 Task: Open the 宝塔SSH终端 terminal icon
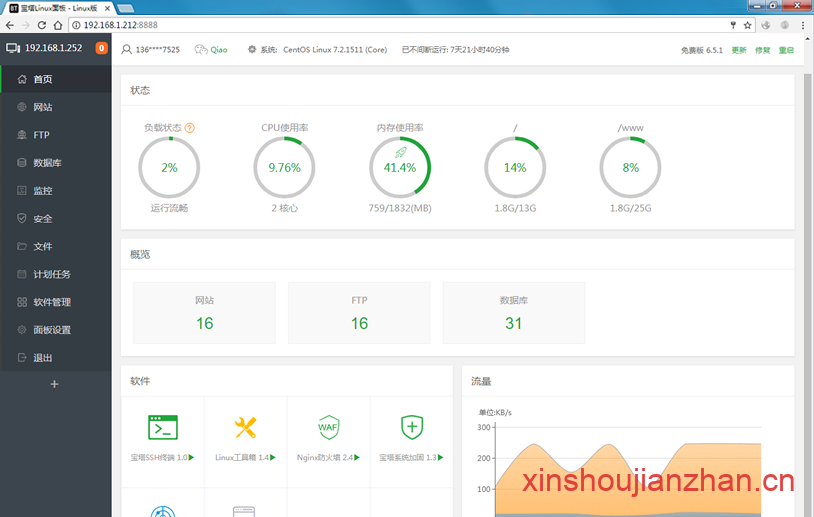tap(162, 428)
